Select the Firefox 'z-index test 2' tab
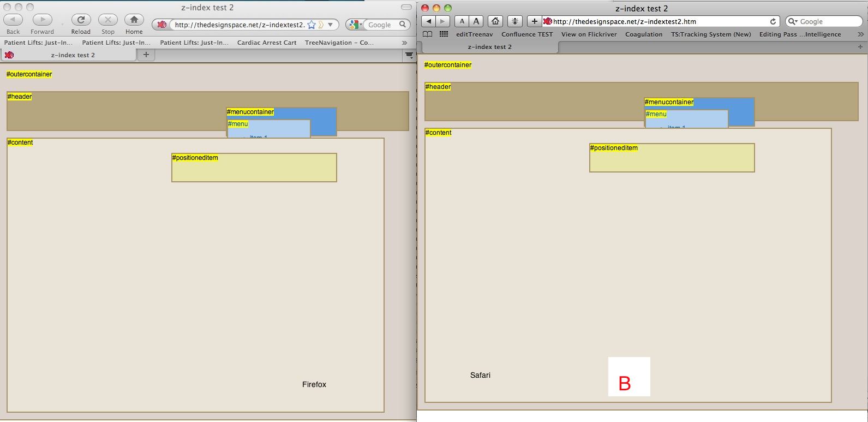 73,55
